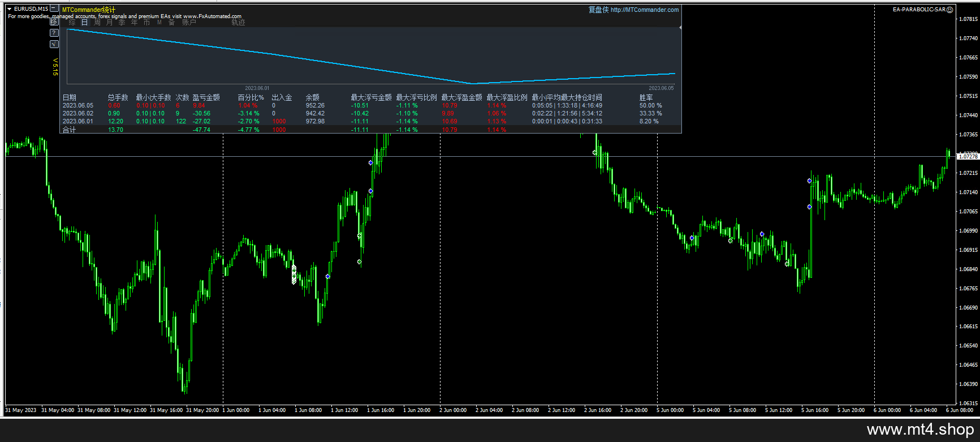Open the http://MTCommander.com link
This screenshot has height=442, width=980.
pyautogui.click(x=645, y=10)
